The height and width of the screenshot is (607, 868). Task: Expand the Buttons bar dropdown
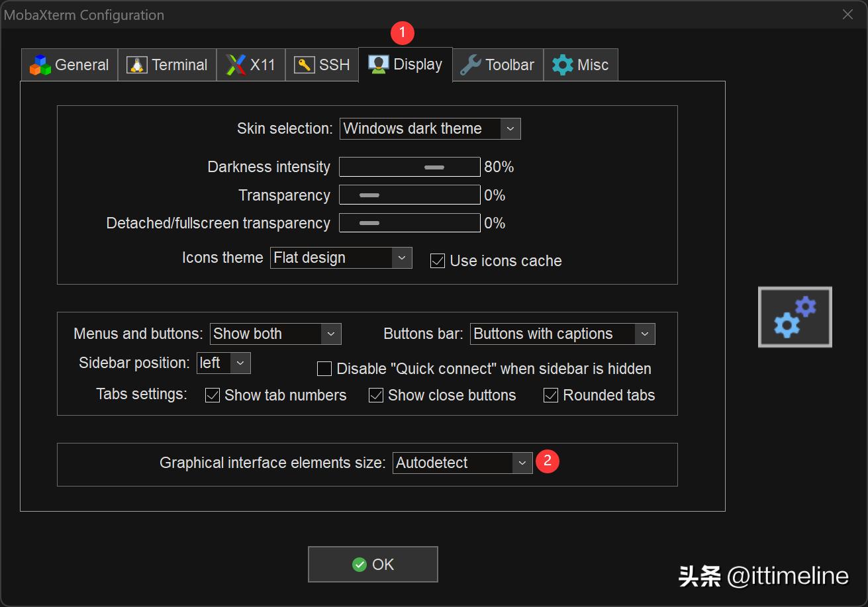coord(644,334)
